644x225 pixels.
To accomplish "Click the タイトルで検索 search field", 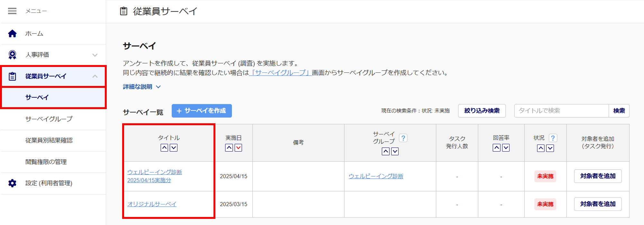I will pos(561,111).
